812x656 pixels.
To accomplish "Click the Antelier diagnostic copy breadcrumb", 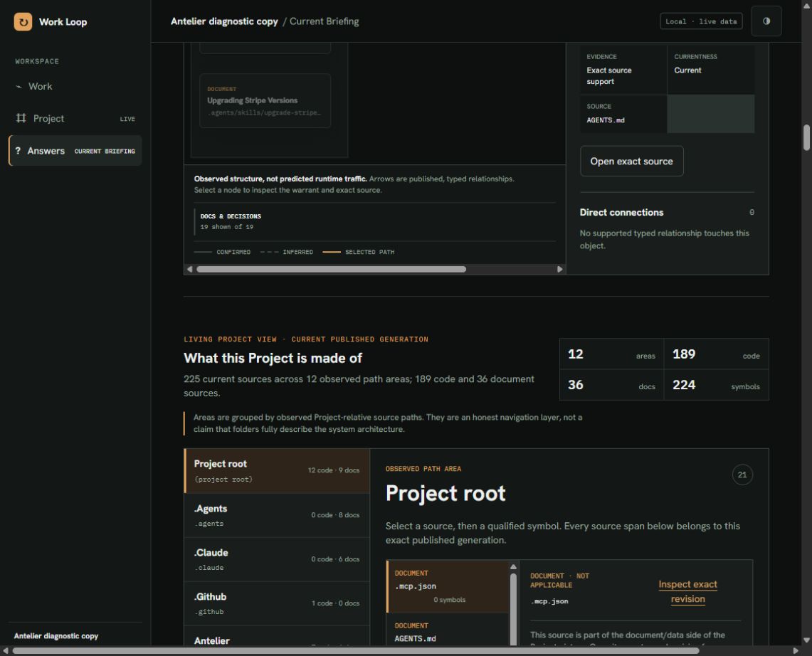I will 224,21.
